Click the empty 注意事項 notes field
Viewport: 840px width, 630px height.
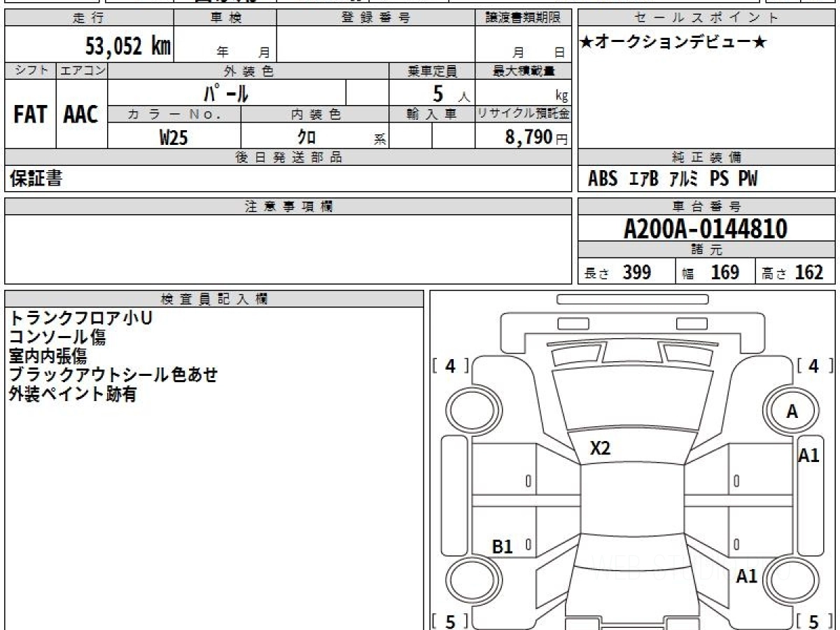288,249
